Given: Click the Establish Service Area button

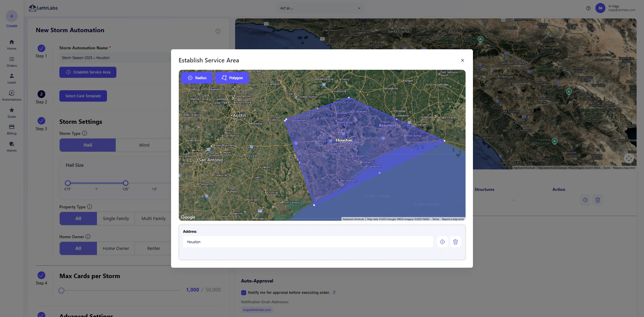Looking at the screenshot, I should (88, 72).
